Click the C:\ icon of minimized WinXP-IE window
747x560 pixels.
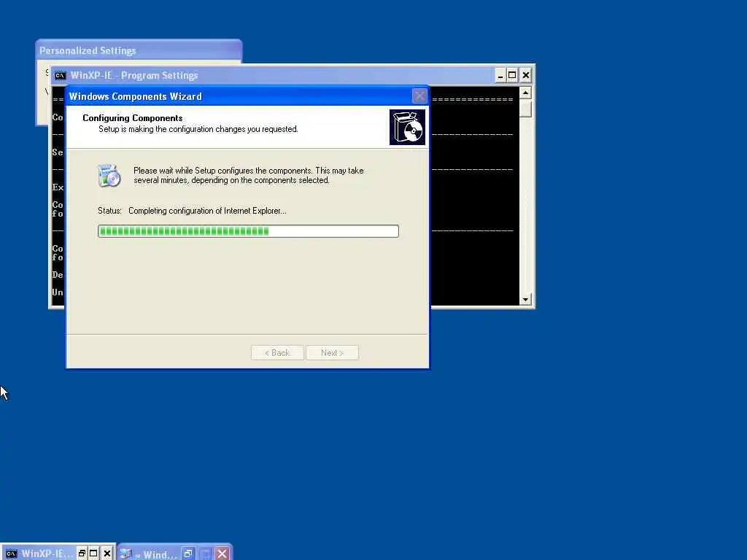[12, 553]
